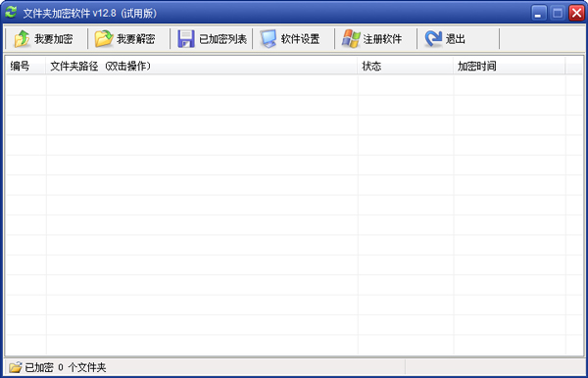Click 注册软件 to register software
Screen dimensions: 588x378
point(375,38)
